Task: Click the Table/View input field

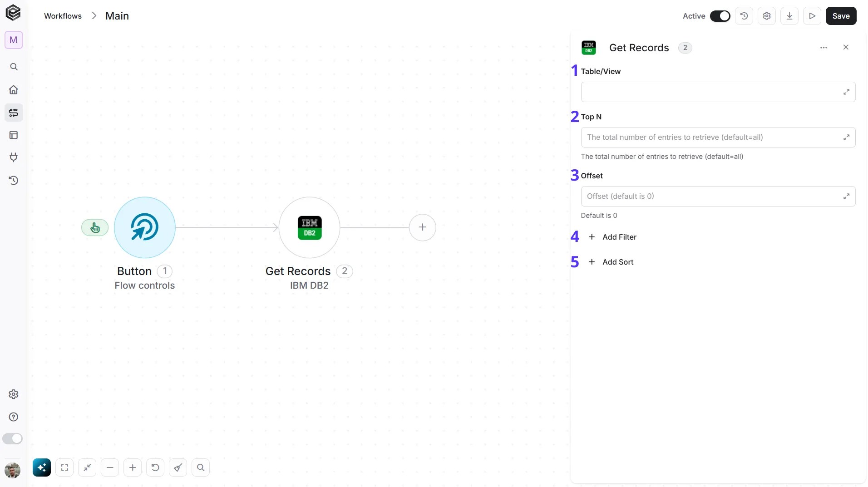Action: [x=718, y=92]
